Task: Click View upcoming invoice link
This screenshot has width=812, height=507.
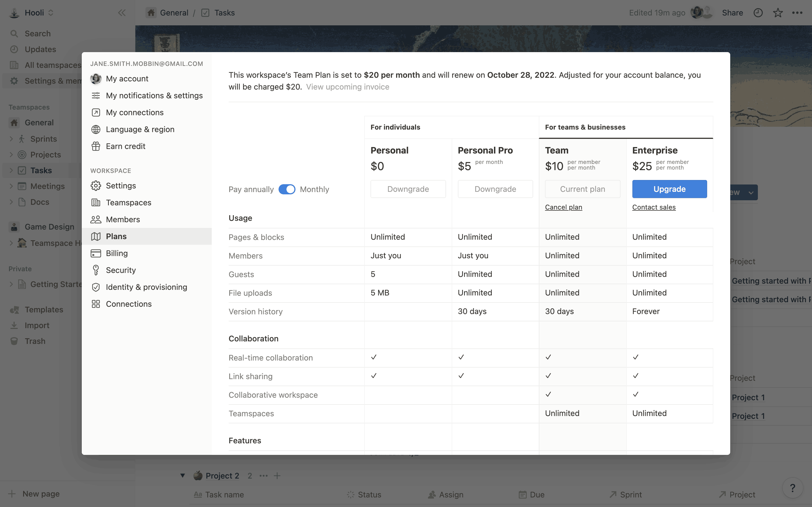Action: [347, 87]
